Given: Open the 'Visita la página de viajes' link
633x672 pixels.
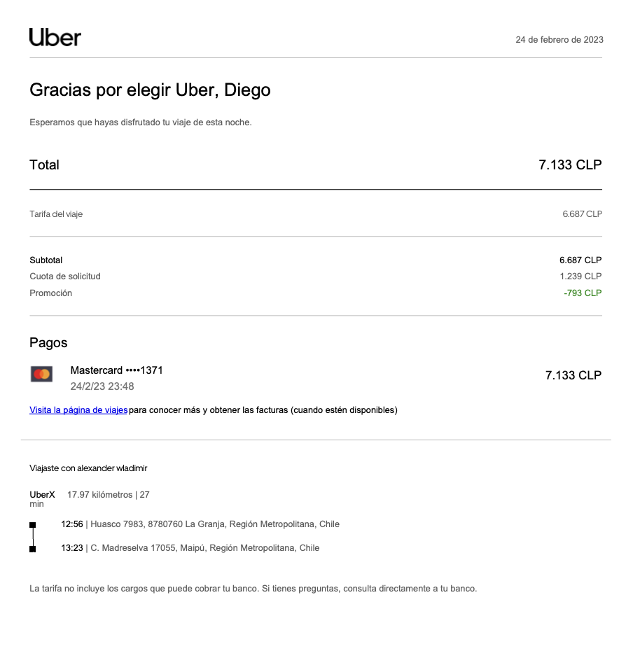Looking at the screenshot, I should (x=78, y=410).
